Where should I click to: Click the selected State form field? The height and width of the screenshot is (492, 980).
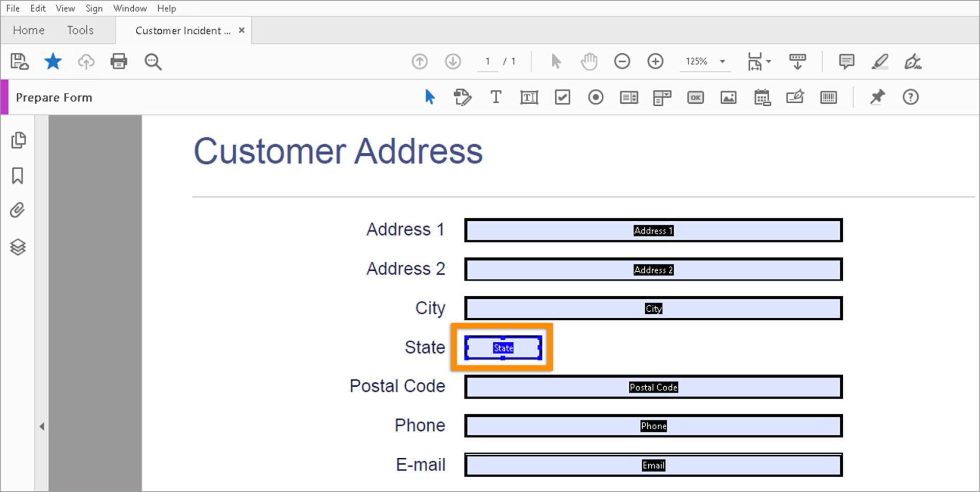coord(503,348)
